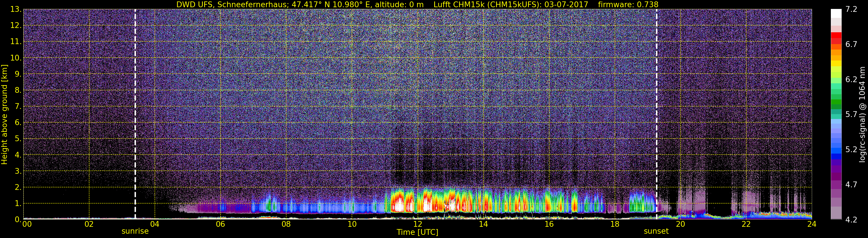This screenshot has width=868, height=238.
Task: Click the time axis tick '18'
Action: coord(614,224)
